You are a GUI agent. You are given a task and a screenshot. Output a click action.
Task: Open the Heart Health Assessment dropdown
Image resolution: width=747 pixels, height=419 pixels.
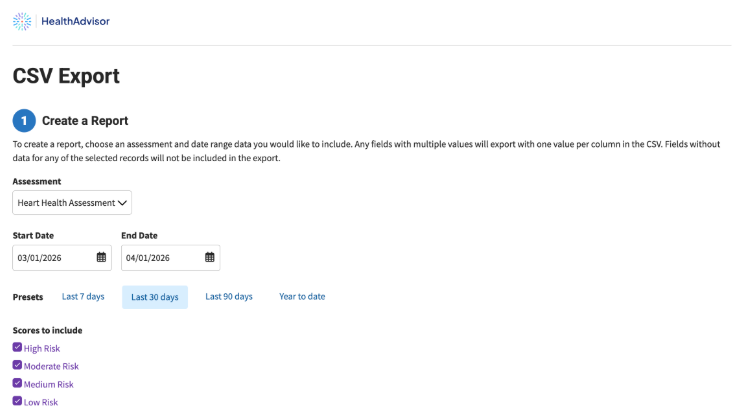click(x=72, y=203)
